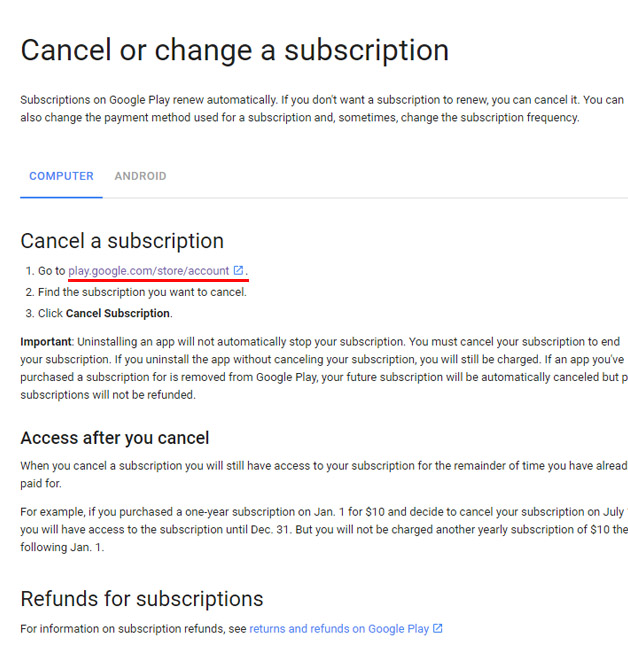The image size is (628, 660).
Task: Click the bold word Important
Action: click(46, 342)
